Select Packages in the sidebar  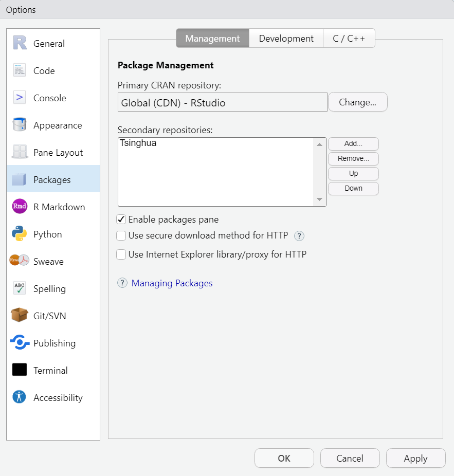[53, 179]
